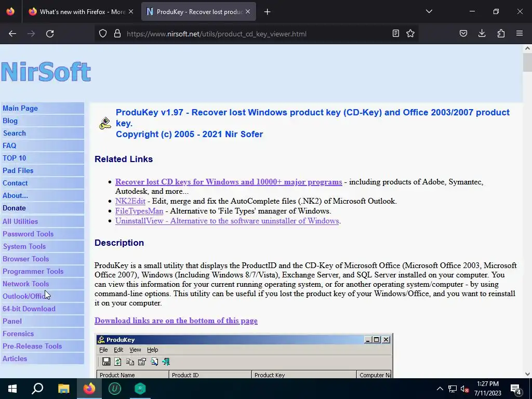
Task: Click the URL address field
Action: (217, 34)
